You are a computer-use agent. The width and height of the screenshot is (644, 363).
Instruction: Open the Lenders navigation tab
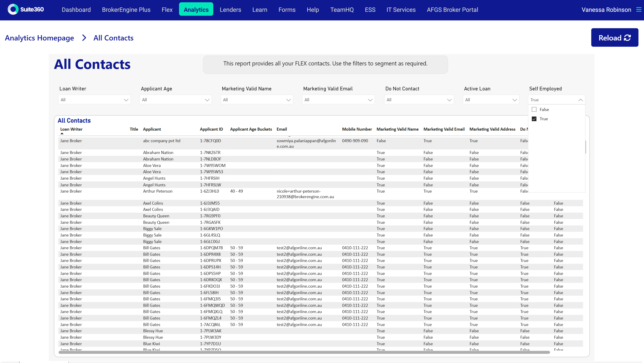230,9
